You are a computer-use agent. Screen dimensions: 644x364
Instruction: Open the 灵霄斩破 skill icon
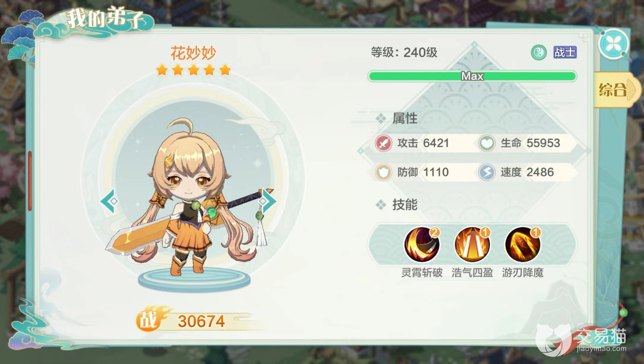422,244
